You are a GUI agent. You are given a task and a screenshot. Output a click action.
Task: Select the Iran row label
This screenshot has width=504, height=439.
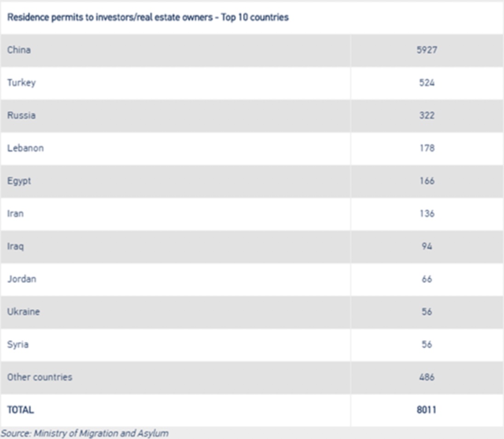(16, 214)
